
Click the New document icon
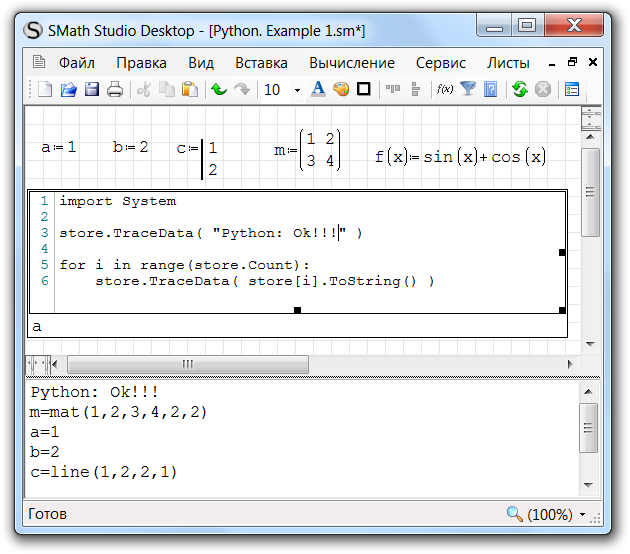tap(45, 90)
